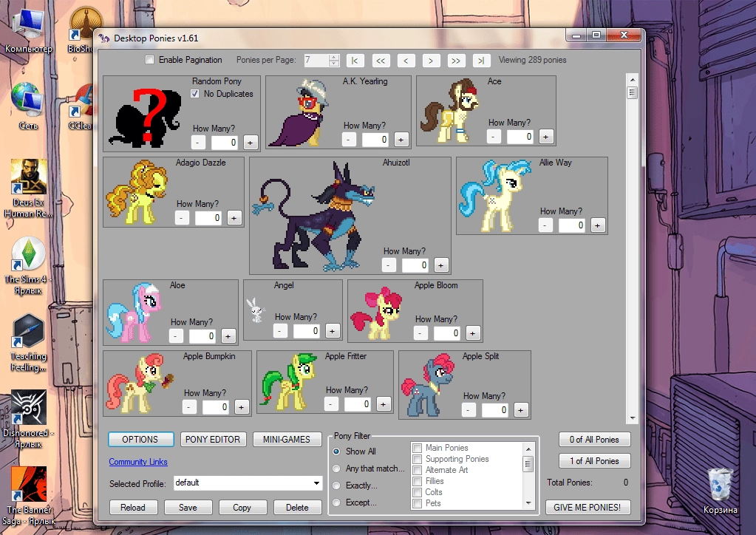Click the GIVE ME PONIES! button
The image size is (756, 535).
pyautogui.click(x=588, y=508)
